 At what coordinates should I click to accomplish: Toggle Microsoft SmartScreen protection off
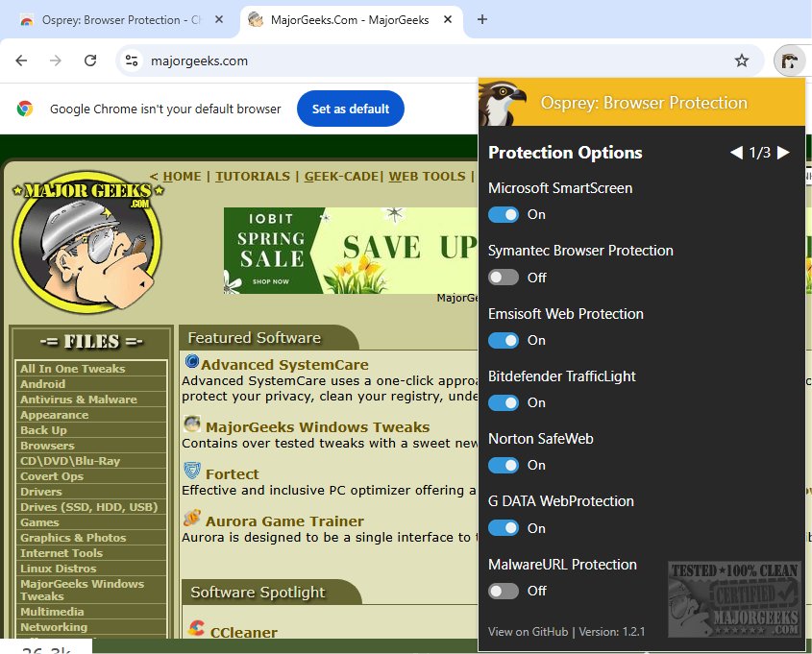[504, 215]
